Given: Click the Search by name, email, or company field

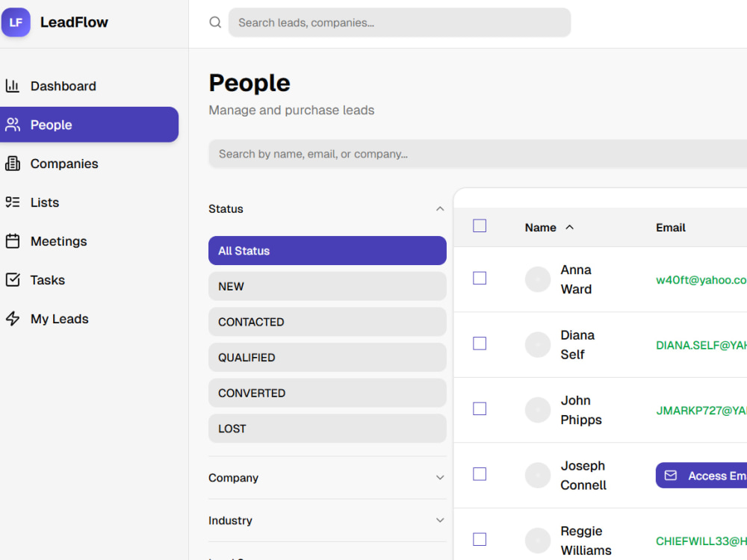Looking at the screenshot, I should (x=478, y=154).
